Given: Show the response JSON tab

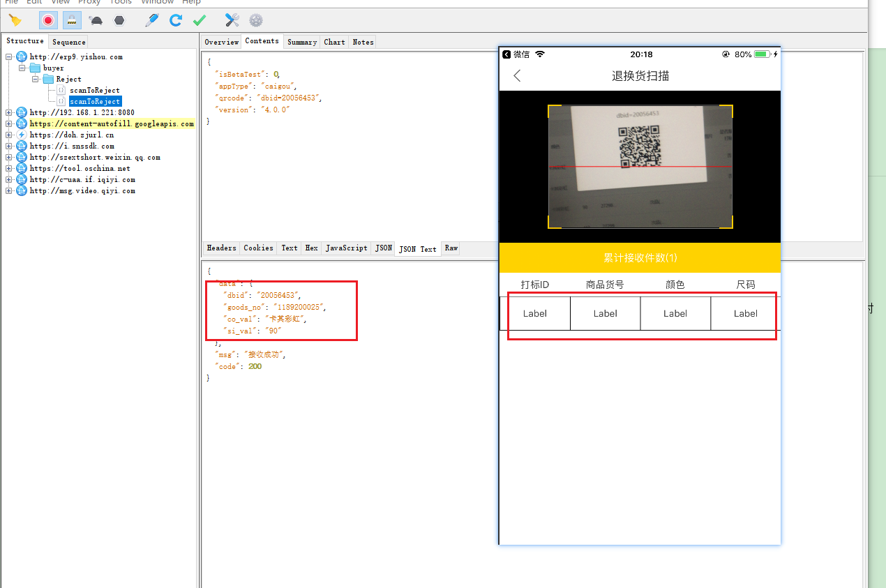Looking at the screenshot, I should point(384,248).
